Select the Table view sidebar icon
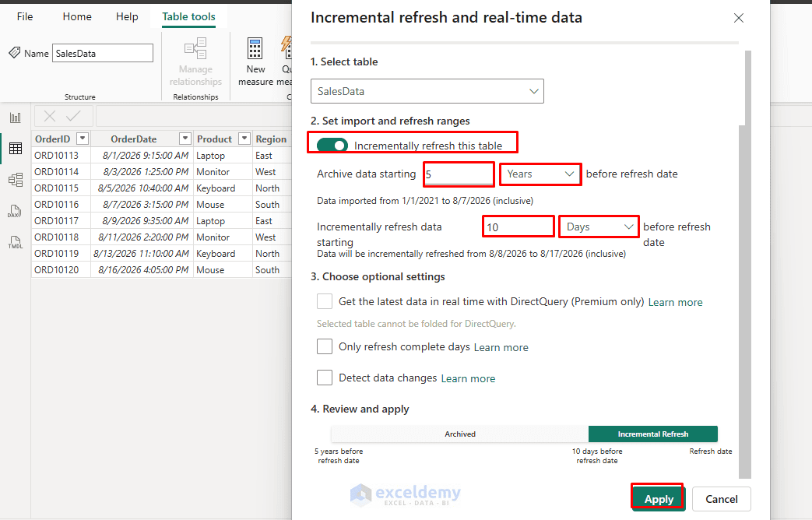 [16, 148]
